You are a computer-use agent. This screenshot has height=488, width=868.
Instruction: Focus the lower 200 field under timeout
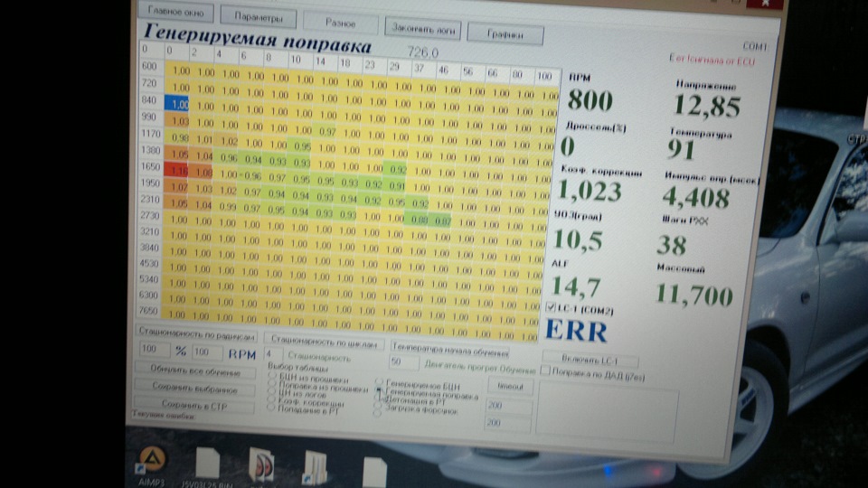[x=507, y=423]
